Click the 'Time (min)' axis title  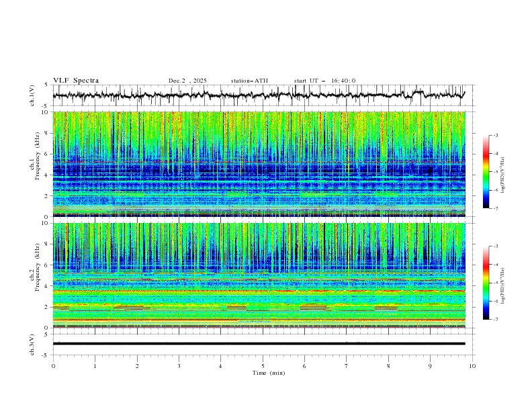coord(269,373)
